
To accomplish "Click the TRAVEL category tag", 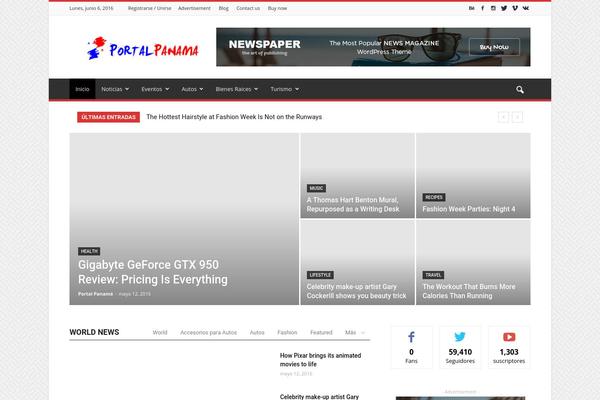I will (433, 275).
